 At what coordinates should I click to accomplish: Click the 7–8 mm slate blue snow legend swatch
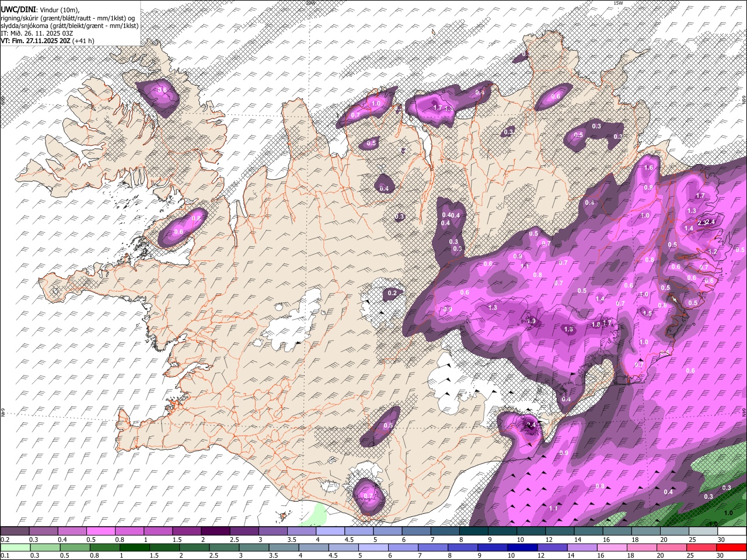coord(445,531)
